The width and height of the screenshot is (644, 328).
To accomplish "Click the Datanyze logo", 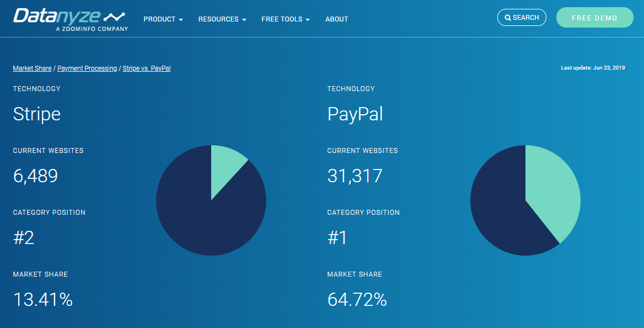I will [x=70, y=19].
